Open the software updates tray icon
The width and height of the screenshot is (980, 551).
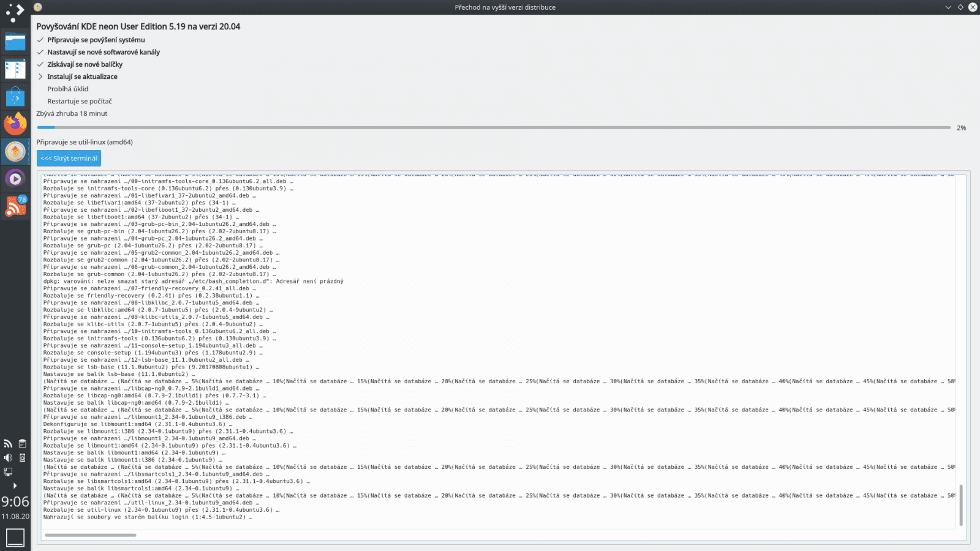click(x=22, y=457)
